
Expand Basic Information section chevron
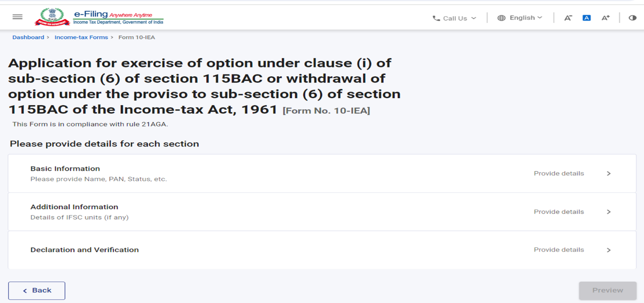609,174
